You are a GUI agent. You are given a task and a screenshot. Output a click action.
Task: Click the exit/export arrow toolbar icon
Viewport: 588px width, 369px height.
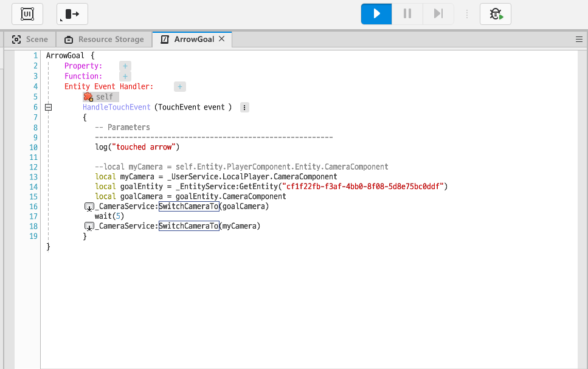pyautogui.click(x=72, y=14)
